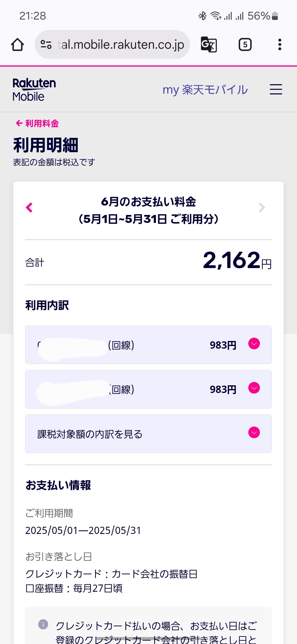Go to previous month with pink left arrow
The width and height of the screenshot is (297, 644).
[x=29, y=208]
